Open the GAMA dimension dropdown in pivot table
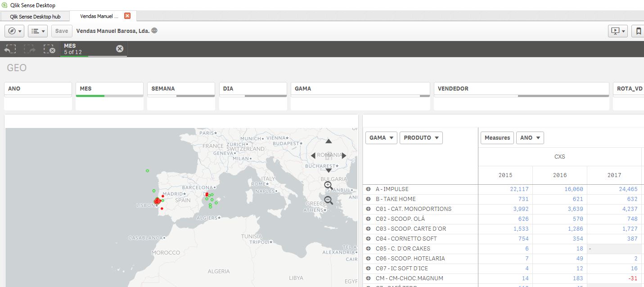Image resolution: width=644 pixels, height=287 pixels. click(381, 138)
